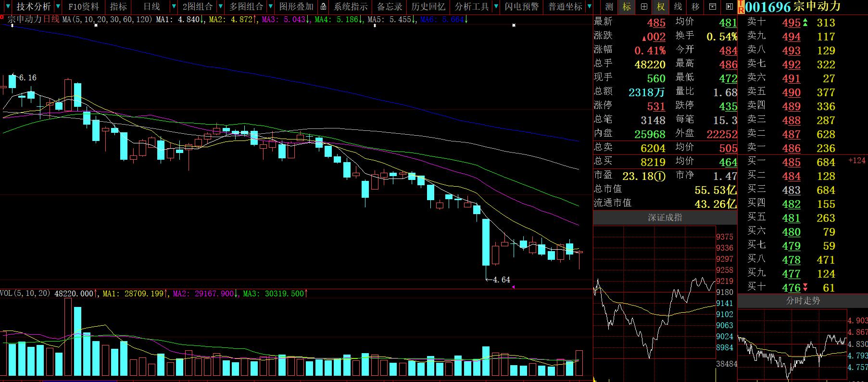868x382 pixels.
Task: Click the 多图组合 button
Action: pyautogui.click(x=246, y=7)
